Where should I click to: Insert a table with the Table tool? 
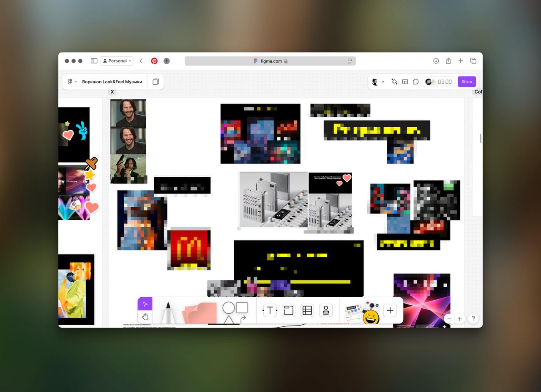tap(307, 310)
